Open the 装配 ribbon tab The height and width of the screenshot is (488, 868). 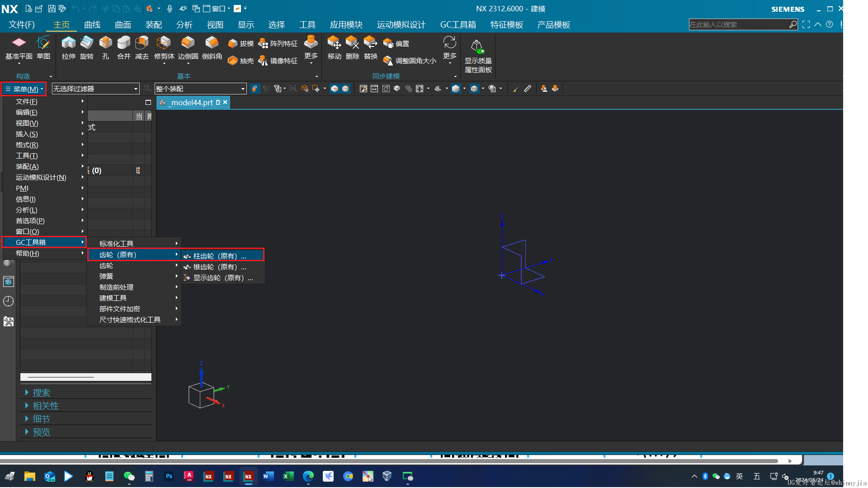154,25
